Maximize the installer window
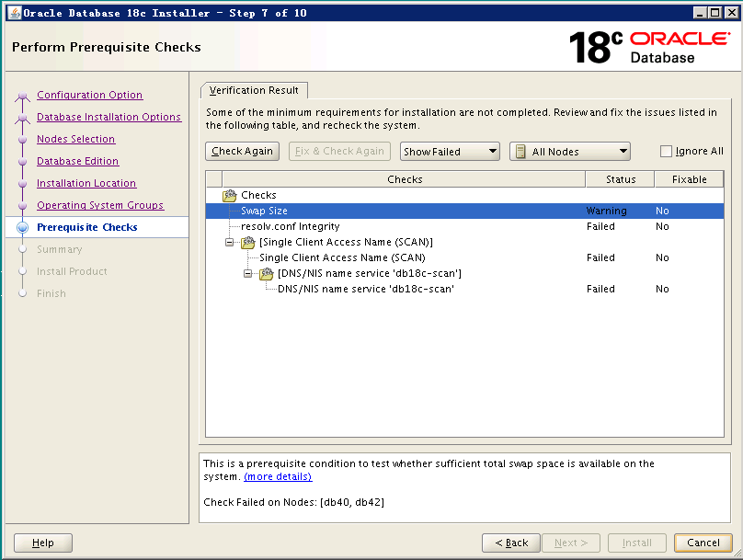This screenshot has width=743, height=560. (x=715, y=13)
